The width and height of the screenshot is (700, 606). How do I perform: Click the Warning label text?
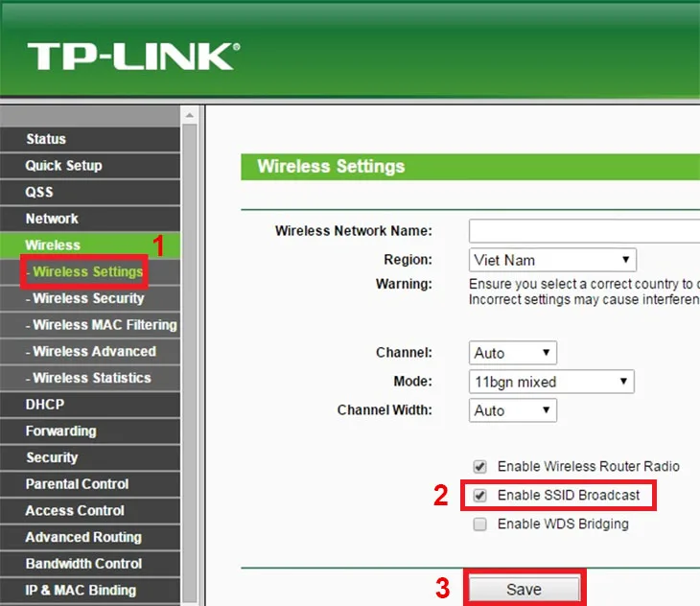pyautogui.click(x=404, y=284)
